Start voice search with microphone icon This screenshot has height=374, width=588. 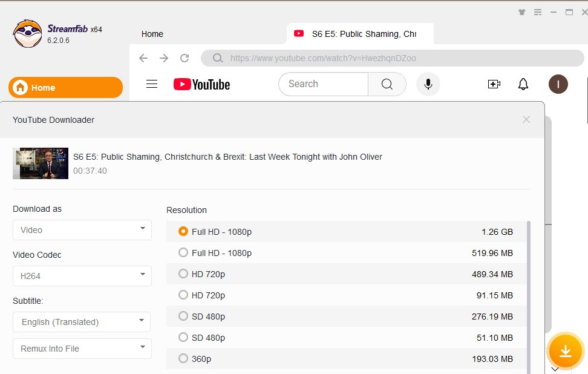[x=428, y=84]
